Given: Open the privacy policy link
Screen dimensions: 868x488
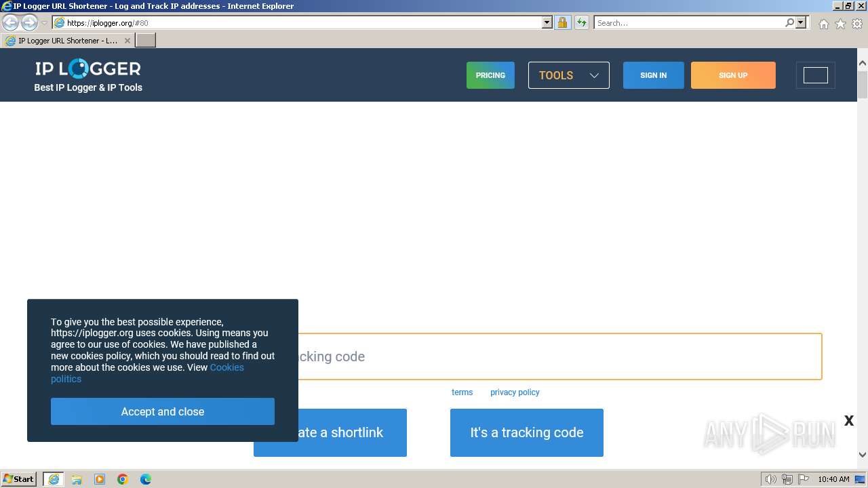Looking at the screenshot, I should (x=515, y=392).
